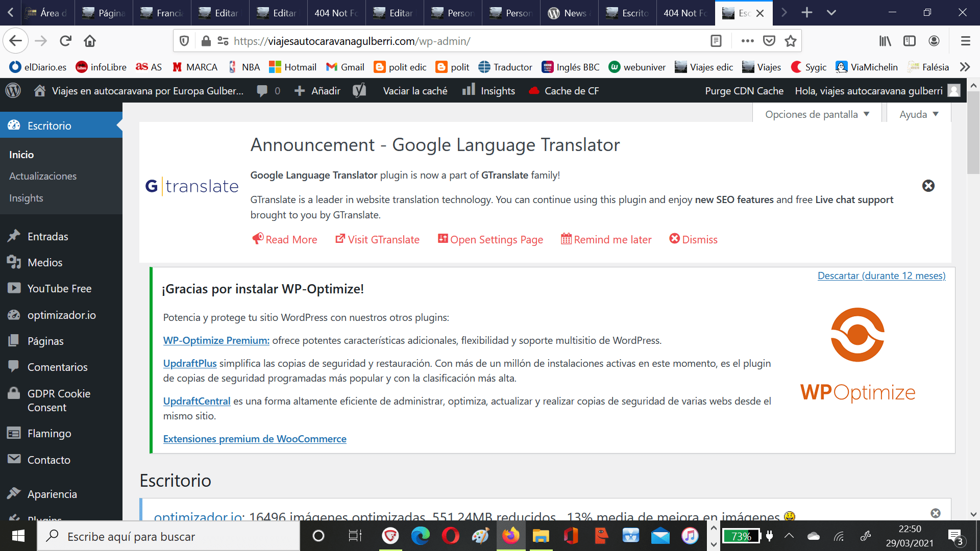Screen dimensions: 980x551
Task: Open the Traductor bookmark
Action: pyautogui.click(x=505, y=67)
